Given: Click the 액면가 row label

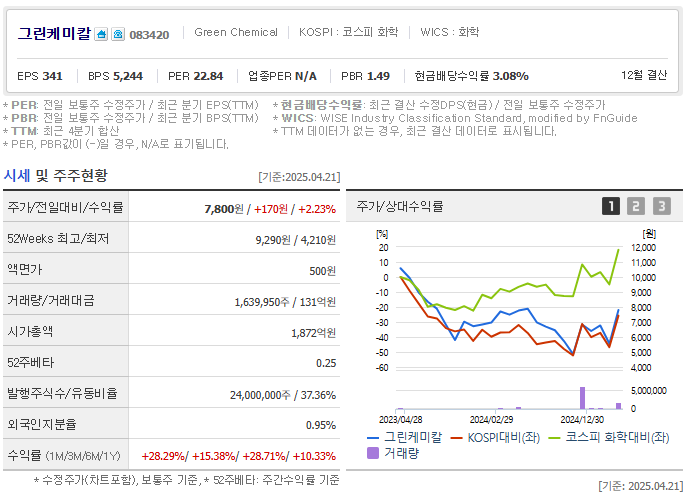Looking at the screenshot, I should [24, 269].
